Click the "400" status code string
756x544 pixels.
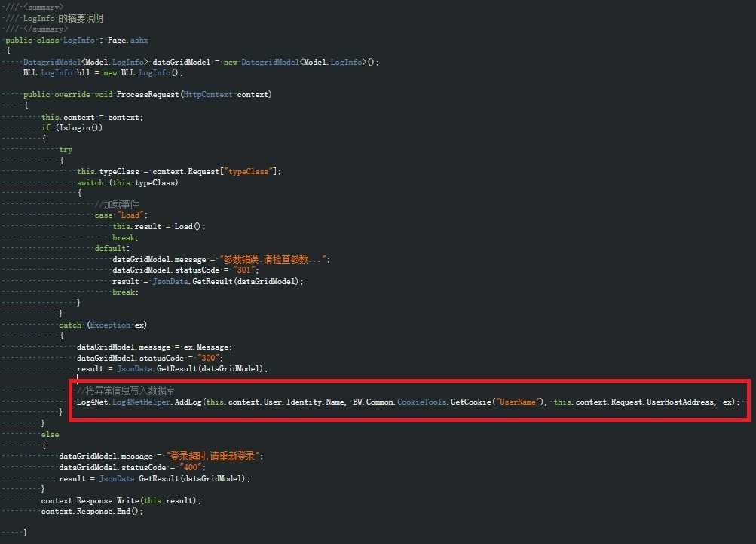[x=191, y=467]
